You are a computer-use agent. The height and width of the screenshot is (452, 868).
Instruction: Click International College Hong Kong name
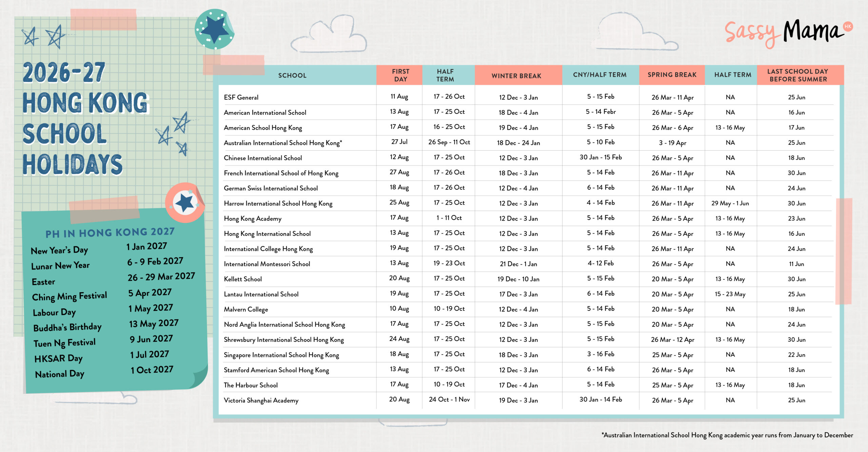[x=268, y=249]
